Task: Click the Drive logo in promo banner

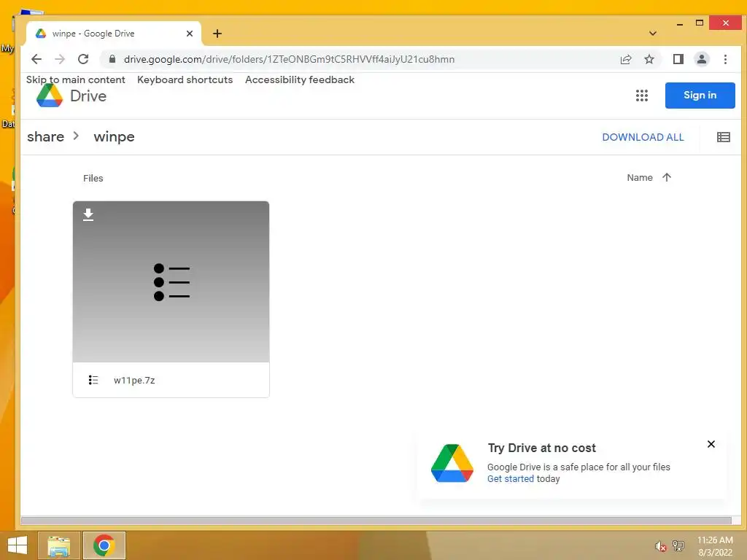Action: [452, 463]
